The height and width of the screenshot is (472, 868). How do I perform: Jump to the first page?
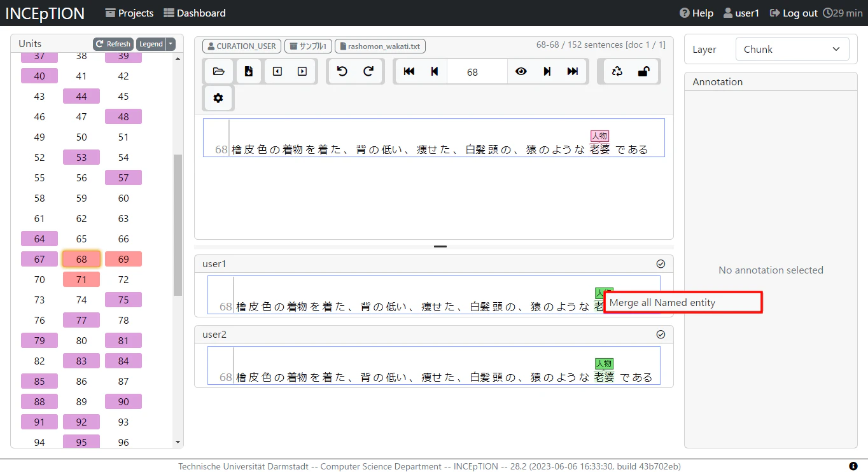[409, 71]
